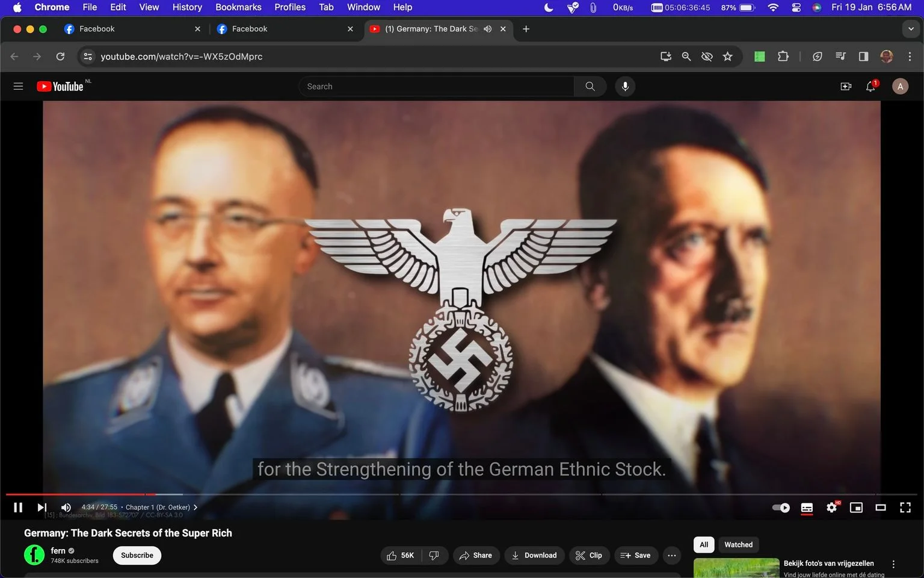Open the History menu
Viewport: 924px width, 578px height.
coord(187,7)
